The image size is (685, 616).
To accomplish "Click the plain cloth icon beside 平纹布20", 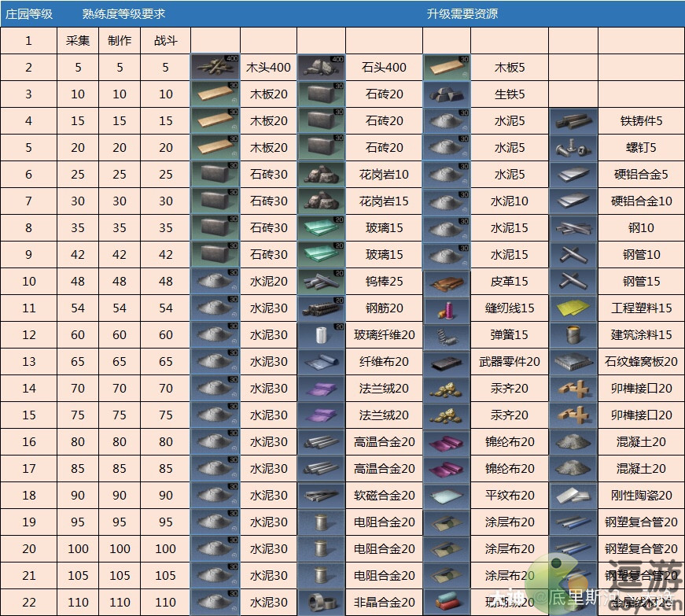I will 447,495.
